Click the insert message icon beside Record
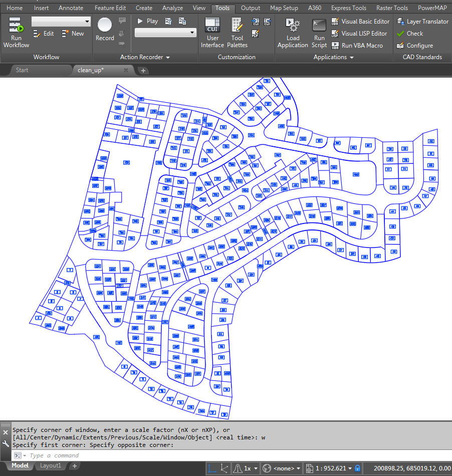 click(122, 21)
